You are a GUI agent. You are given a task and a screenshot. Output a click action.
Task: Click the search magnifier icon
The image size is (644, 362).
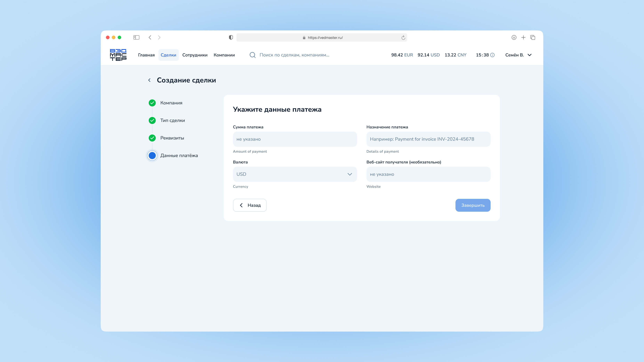253,55
